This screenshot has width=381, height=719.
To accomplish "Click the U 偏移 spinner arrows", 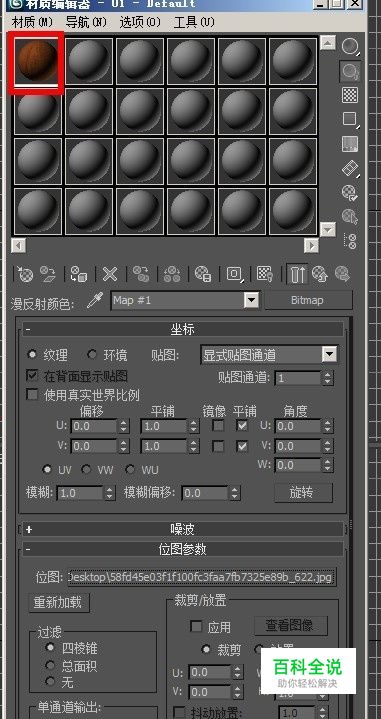I will click(124, 426).
